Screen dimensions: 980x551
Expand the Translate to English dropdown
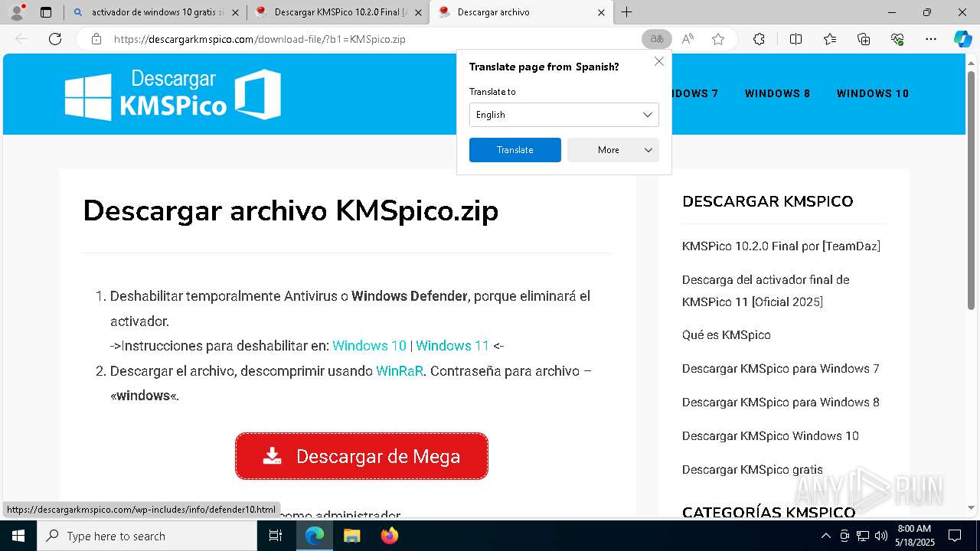coord(564,115)
